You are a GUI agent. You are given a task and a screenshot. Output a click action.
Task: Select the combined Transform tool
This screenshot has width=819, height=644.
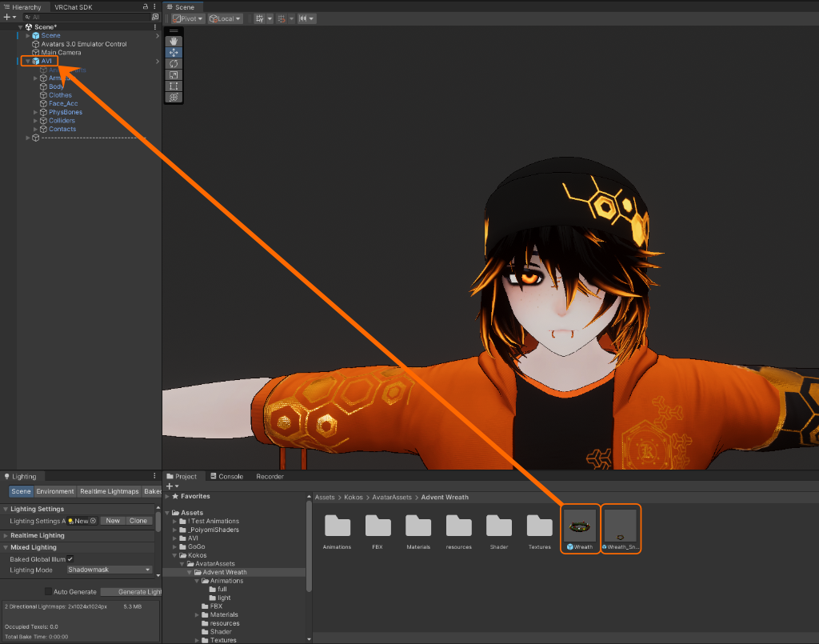174,97
